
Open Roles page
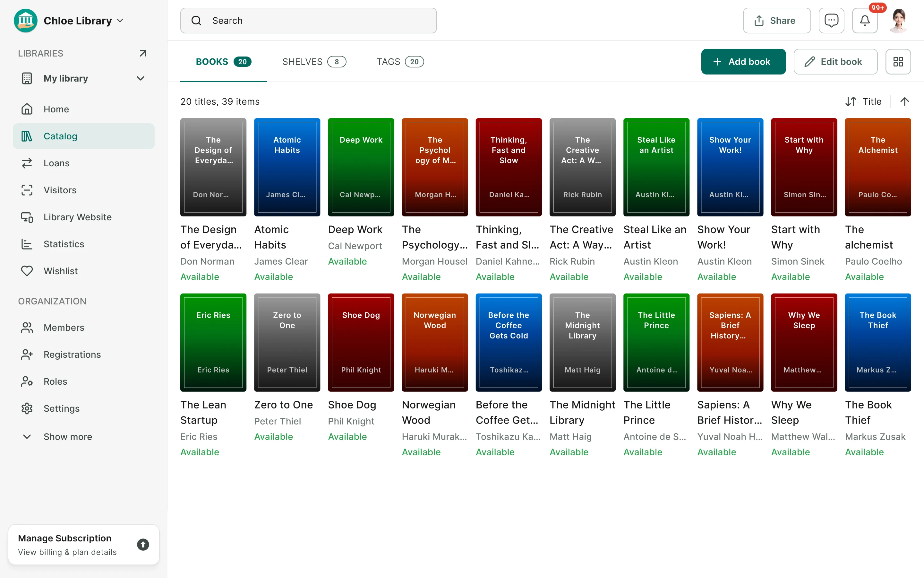84,381
